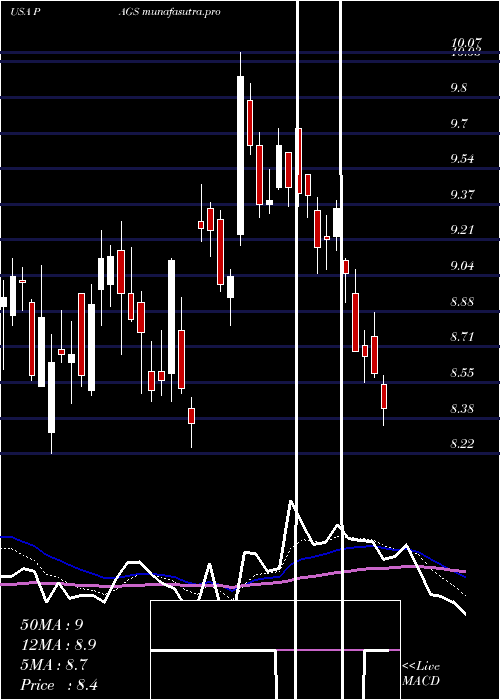
Task: Click the 9.7 price axis label
Action: [x=458, y=123]
